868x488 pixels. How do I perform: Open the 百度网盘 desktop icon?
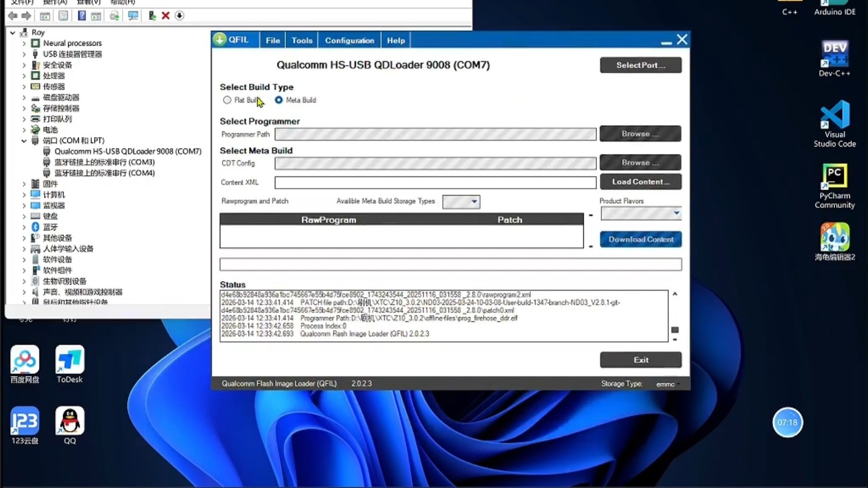click(x=25, y=364)
